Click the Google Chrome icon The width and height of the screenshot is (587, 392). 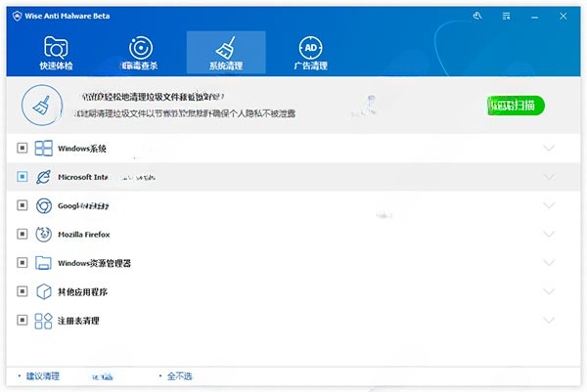point(44,205)
